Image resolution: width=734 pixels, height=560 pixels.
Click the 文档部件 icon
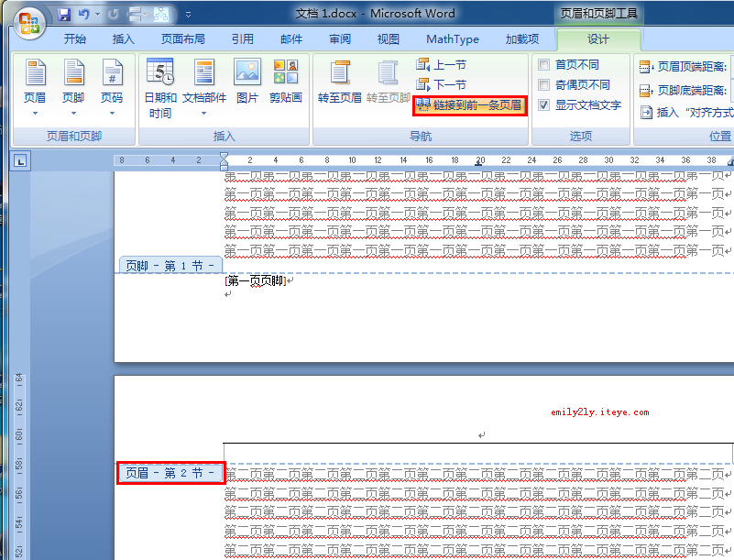[204, 72]
